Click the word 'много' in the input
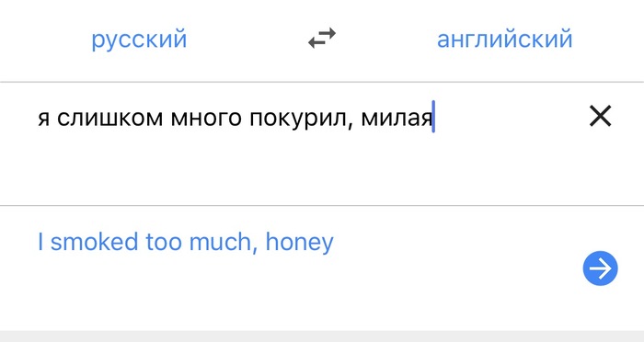This screenshot has width=644, height=342. pyautogui.click(x=206, y=118)
